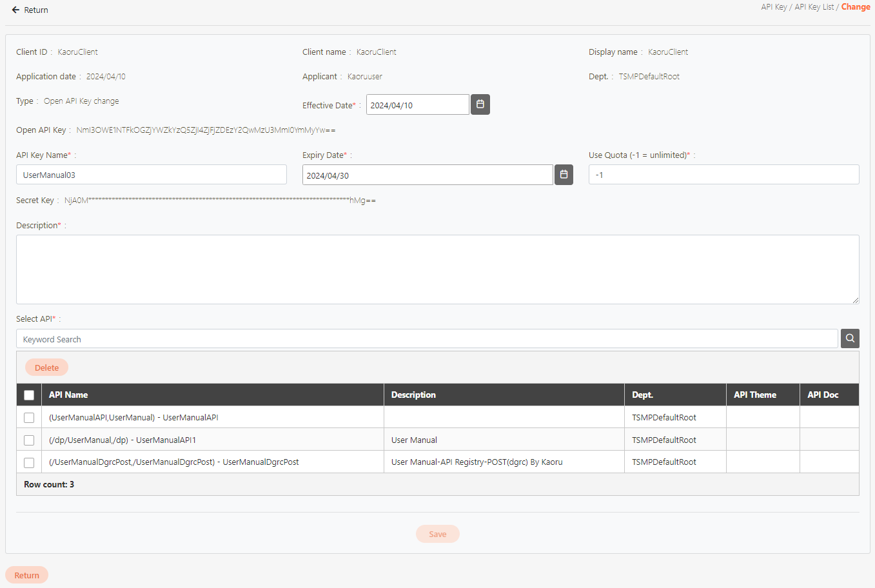This screenshot has width=875, height=588.
Task: Click into the Use Quota field
Action: pos(723,175)
